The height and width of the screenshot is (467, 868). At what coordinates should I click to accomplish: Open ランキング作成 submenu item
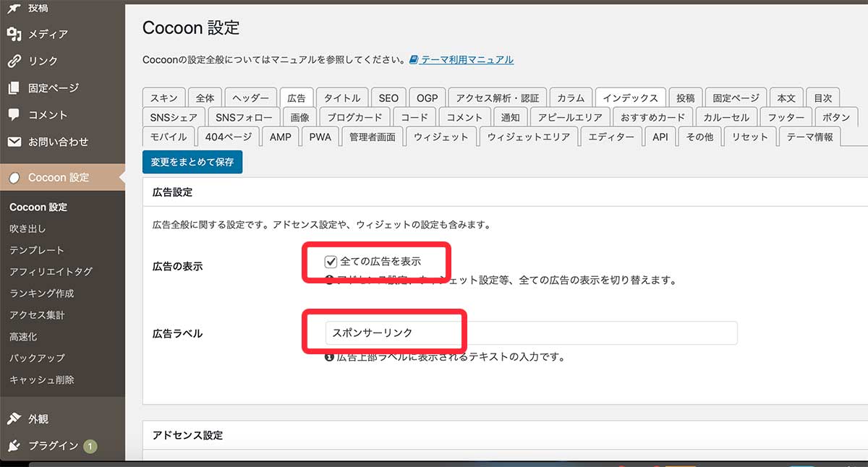42,294
